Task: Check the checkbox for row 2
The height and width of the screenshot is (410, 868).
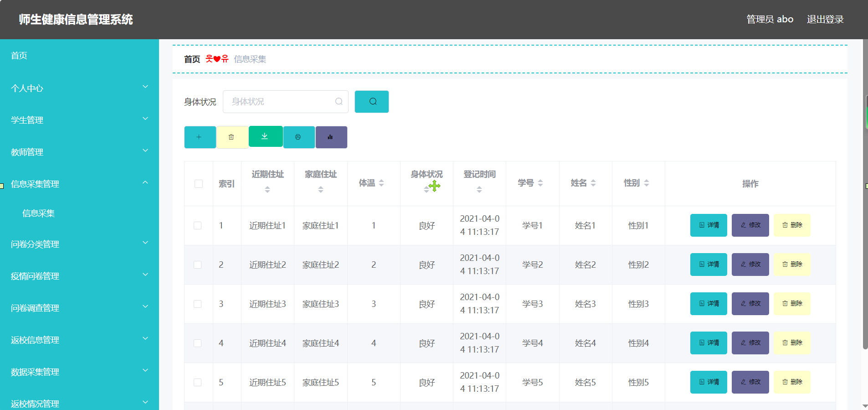Action: (x=198, y=265)
